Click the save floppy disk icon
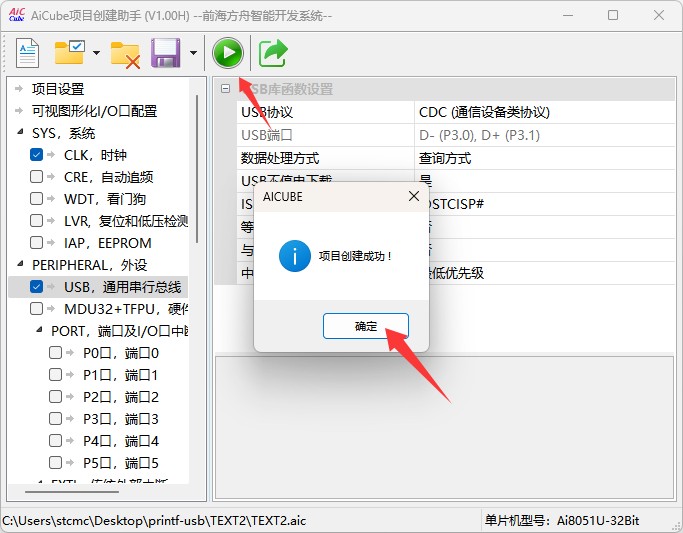Viewport: 683px width, 533px height. point(166,53)
